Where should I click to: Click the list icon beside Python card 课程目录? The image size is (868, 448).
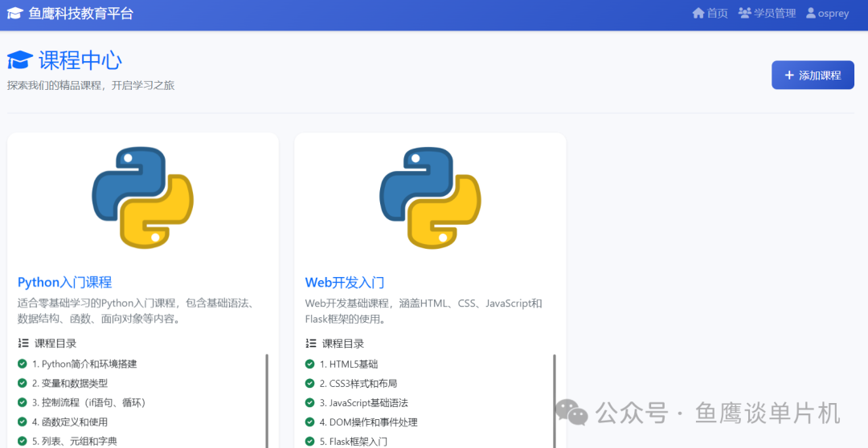[x=23, y=344]
